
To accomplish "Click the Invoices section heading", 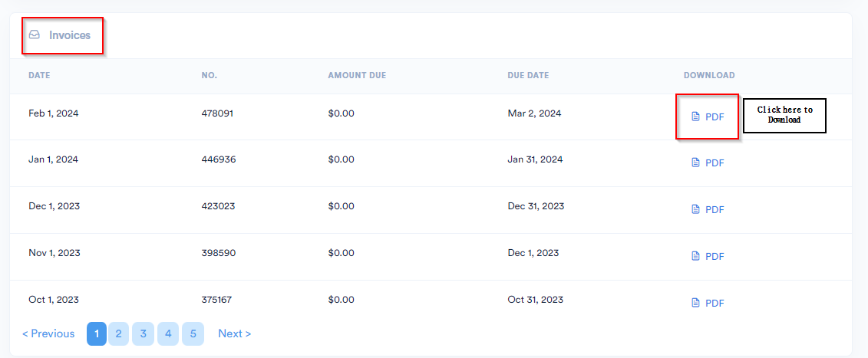I will pyautogui.click(x=70, y=34).
